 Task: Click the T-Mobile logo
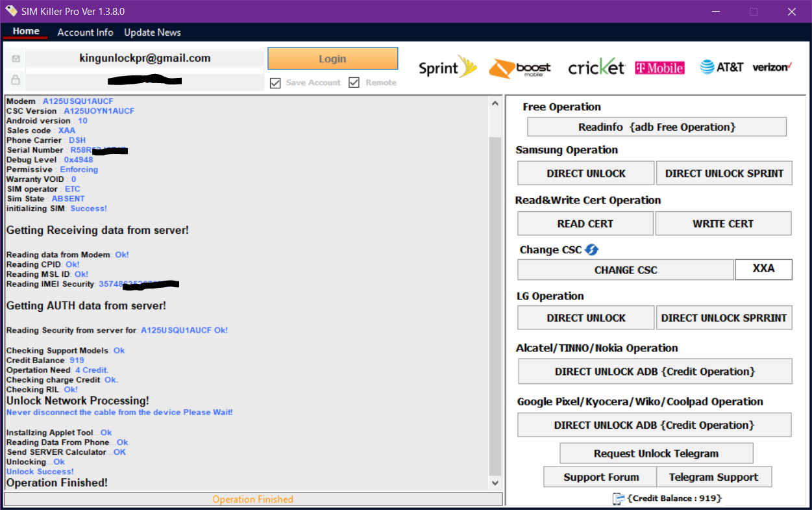pos(659,68)
